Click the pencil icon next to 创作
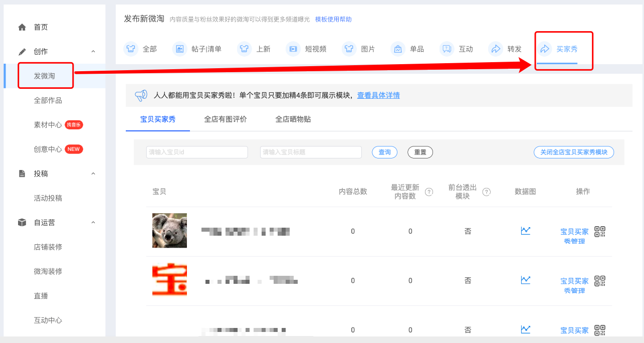644x343 pixels. pos(22,52)
